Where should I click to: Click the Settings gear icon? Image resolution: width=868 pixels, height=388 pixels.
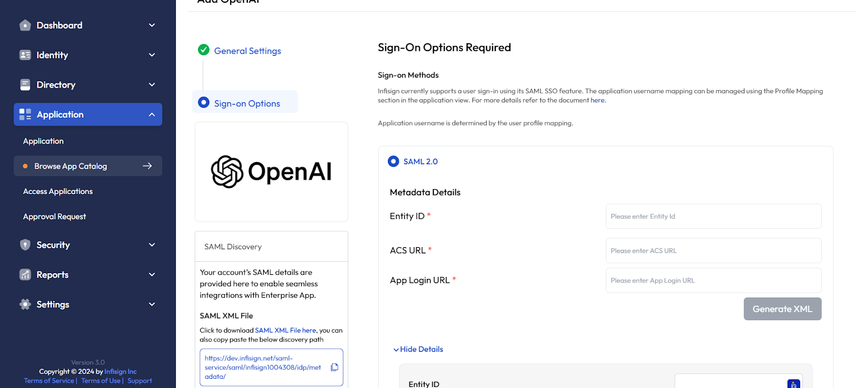point(25,305)
